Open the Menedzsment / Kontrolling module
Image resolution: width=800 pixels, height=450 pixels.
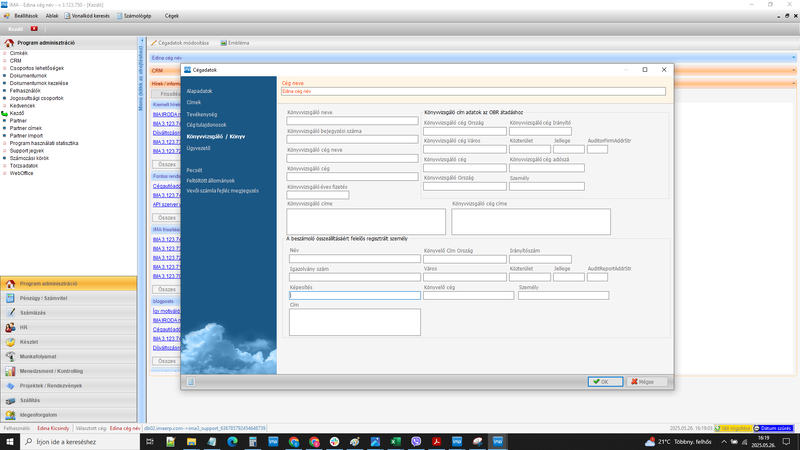[68, 371]
